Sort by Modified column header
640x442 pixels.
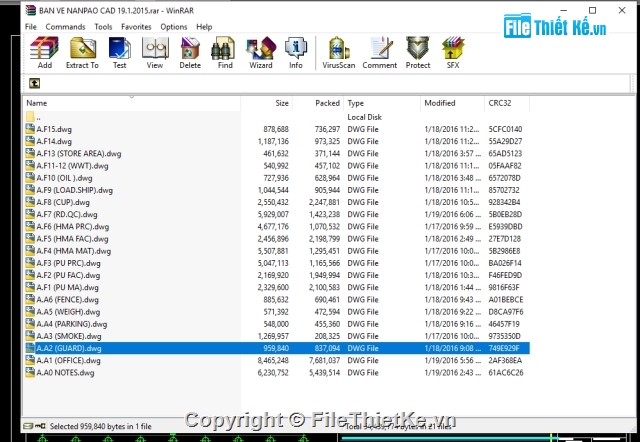pyautogui.click(x=452, y=103)
